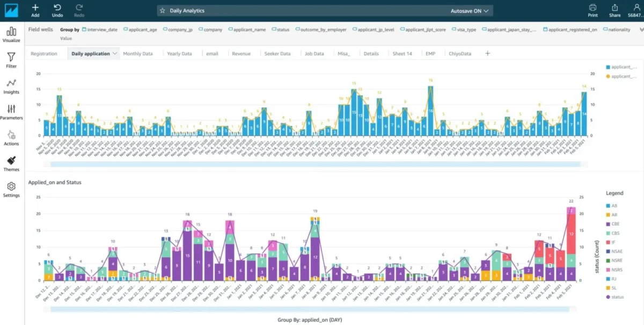Click the Share icon

pos(614,8)
